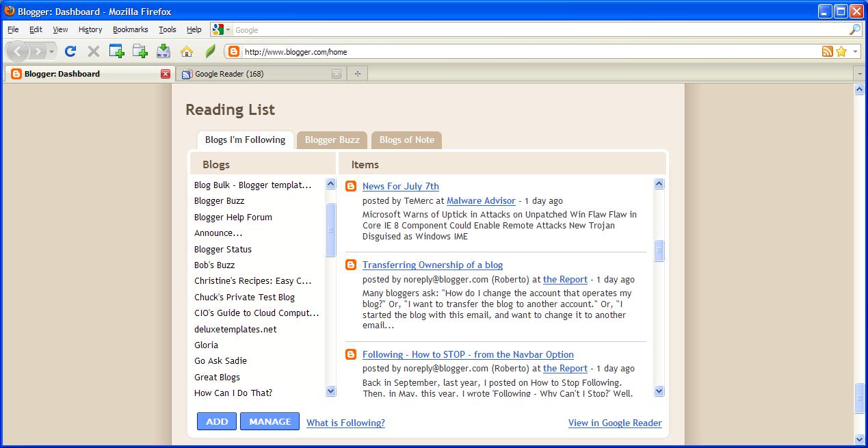Image resolution: width=868 pixels, height=448 pixels.
Task: Go to the Home page house icon
Action: [x=187, y=51]
